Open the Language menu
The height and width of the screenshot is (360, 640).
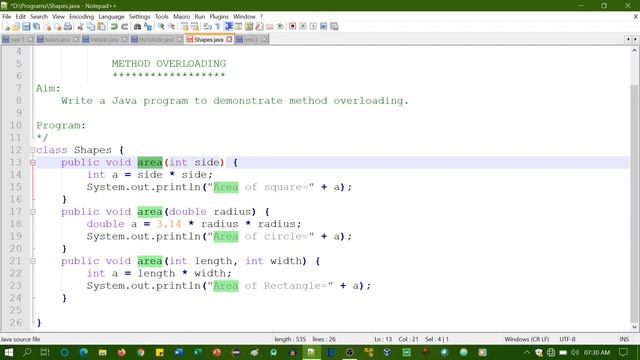pos(111,17)
